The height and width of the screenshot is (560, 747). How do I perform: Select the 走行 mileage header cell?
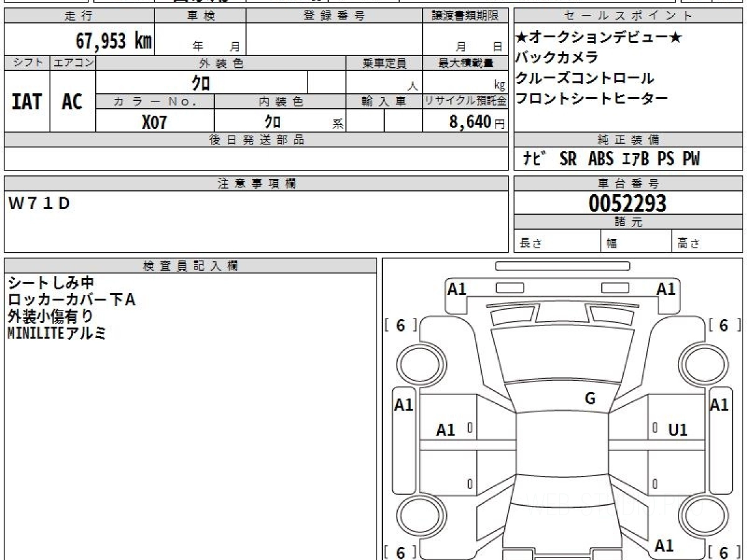pos(79,16)
